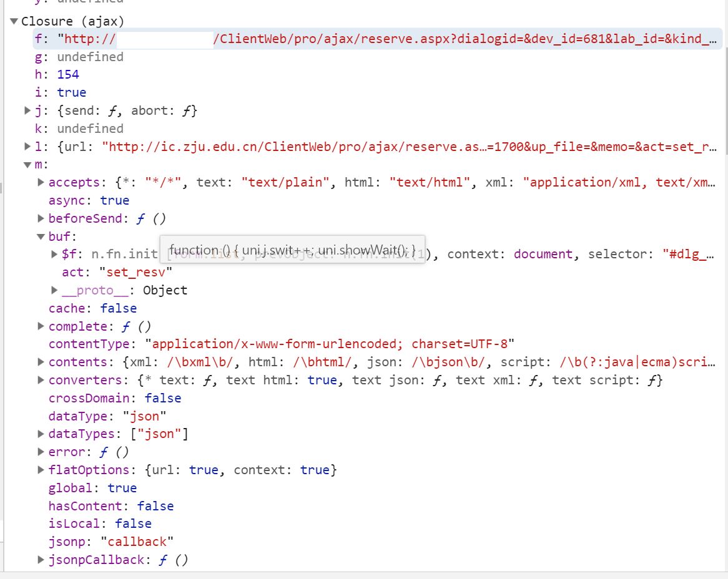Collapse the m object tree
Screen dimensions: 728x579
click(27, 165)
